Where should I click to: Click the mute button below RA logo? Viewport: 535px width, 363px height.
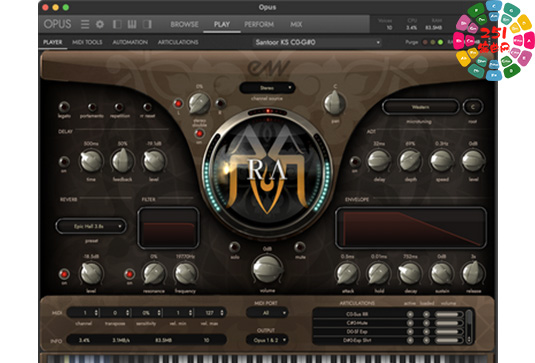coord(300,247)
